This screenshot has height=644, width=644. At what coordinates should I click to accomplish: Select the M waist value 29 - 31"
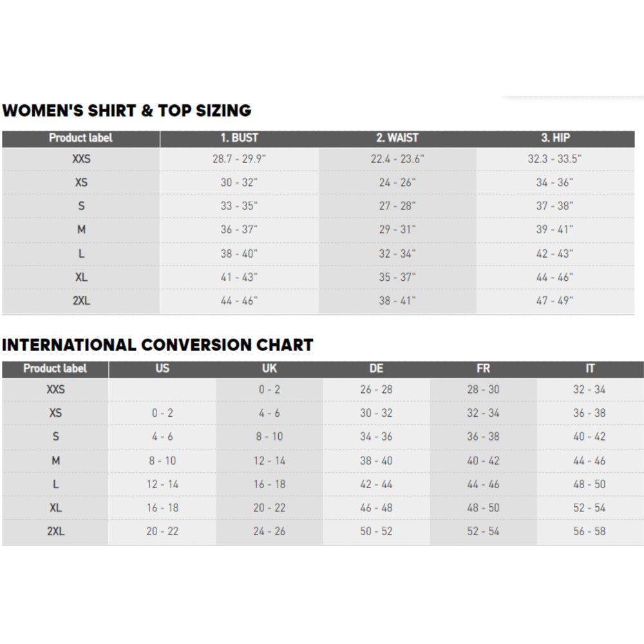pyautogui.click(x=397, y=230)
